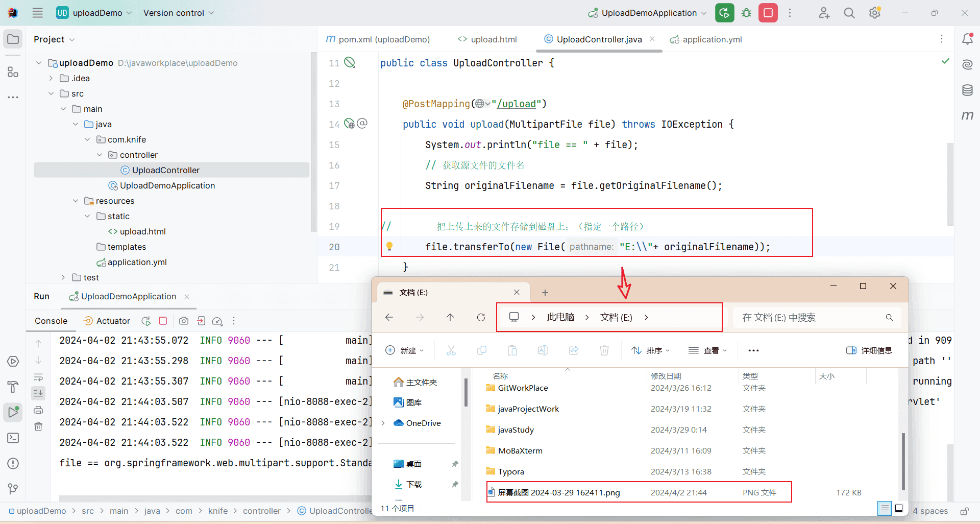This screenshot has width=980, height=524.
Task: Click the printer icon beside console
Action: [38, 410]
